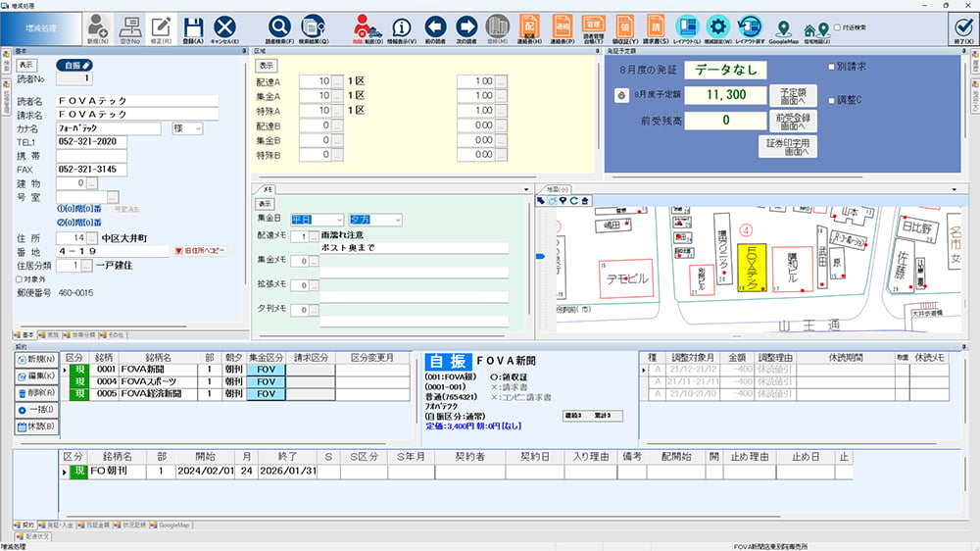Toggle the 付近検索 checkbox
Image resolution: width=980 pixels, height=551 pixels.
[838, 27]
